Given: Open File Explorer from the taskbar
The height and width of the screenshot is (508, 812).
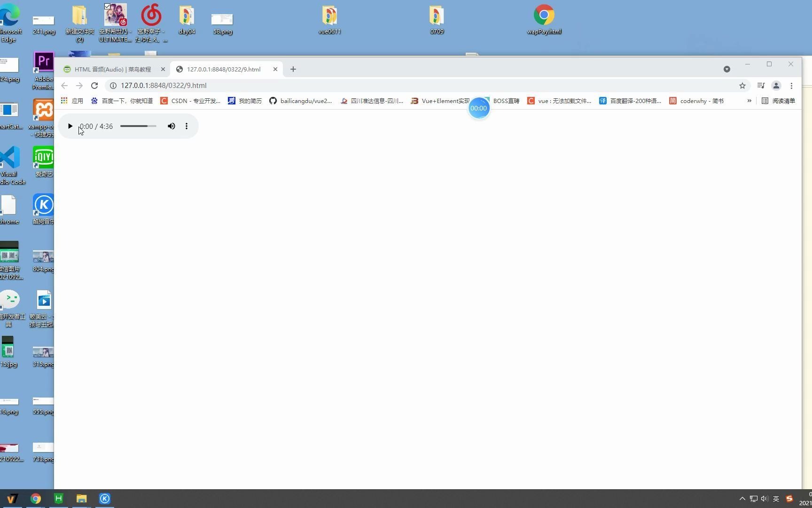Looking at the screenshot, I should coord(82,499).
